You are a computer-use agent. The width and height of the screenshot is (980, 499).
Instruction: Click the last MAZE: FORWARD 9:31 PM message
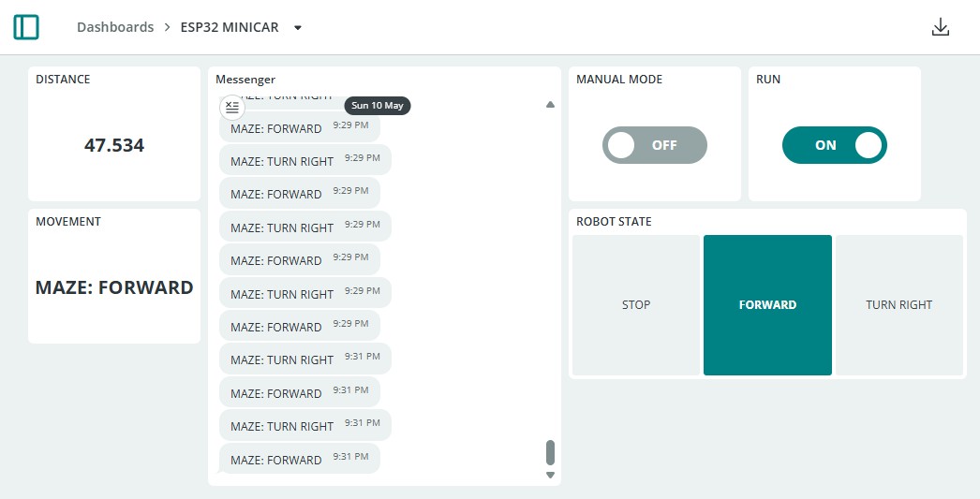click(300, 459)
